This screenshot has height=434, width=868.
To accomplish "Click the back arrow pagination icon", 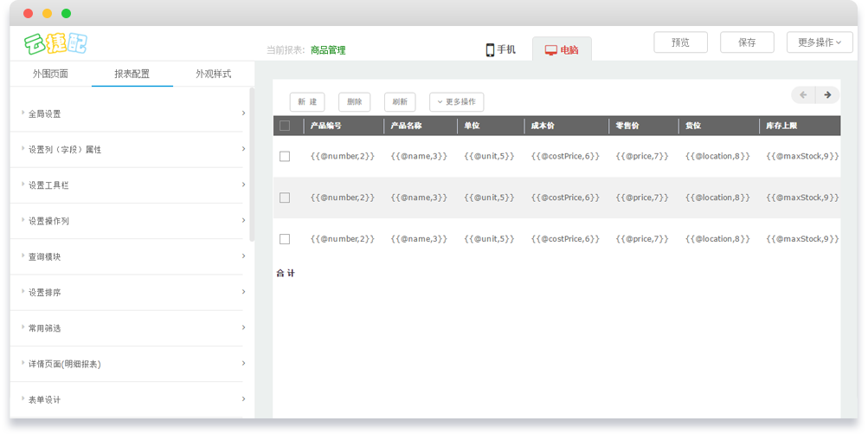I will [x=803, y=95].
